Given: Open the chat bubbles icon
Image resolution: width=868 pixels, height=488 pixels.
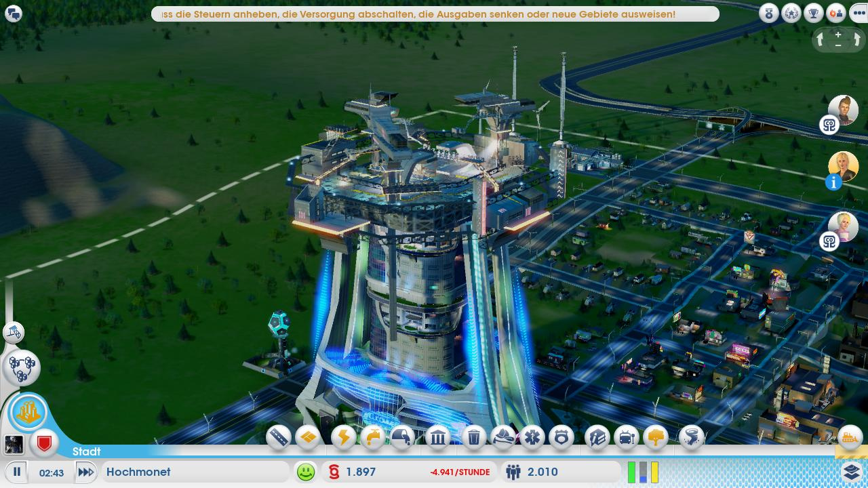Looking at the screenshot, I should (x=13, y=14).
